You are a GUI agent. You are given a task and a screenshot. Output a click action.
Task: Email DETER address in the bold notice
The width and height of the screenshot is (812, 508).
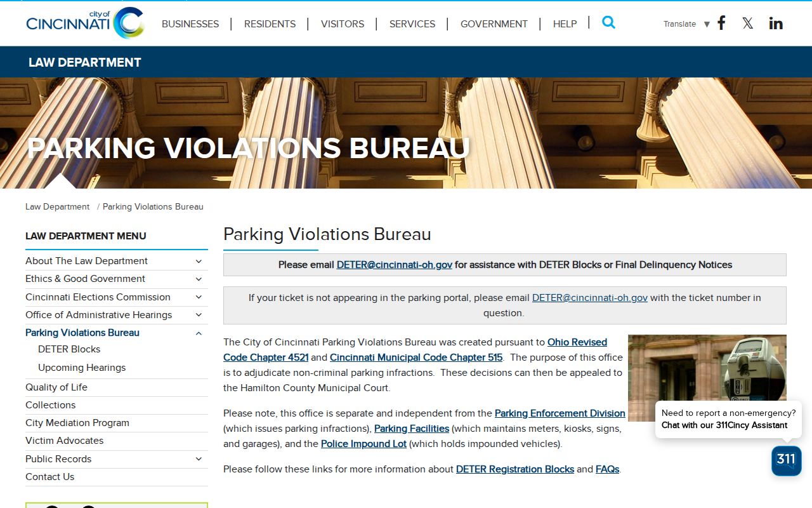point(395,265)
